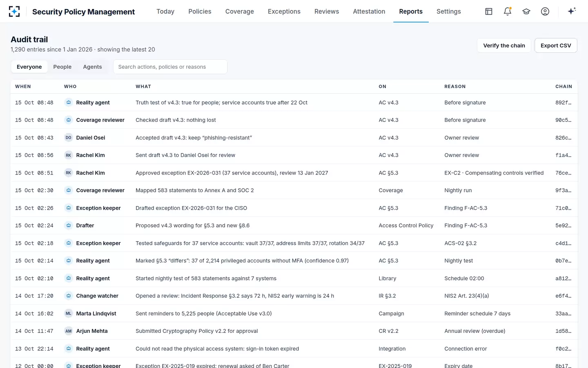Image resolution: width=588 pixels, height=368 pixels.
Task: Open the Policies tab
Action: point(200,11)
